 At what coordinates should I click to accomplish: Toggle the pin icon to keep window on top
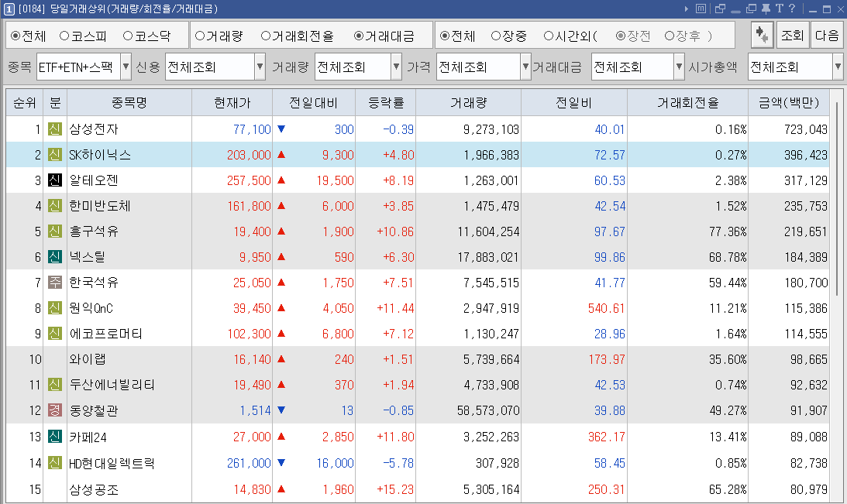[766, 9]
